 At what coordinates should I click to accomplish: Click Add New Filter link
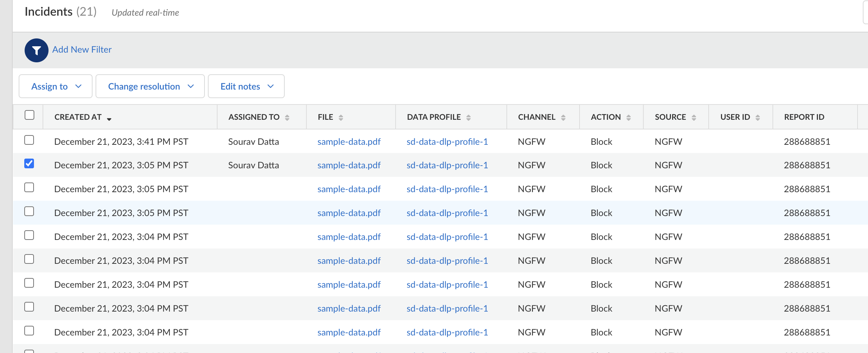click(82, 50)
